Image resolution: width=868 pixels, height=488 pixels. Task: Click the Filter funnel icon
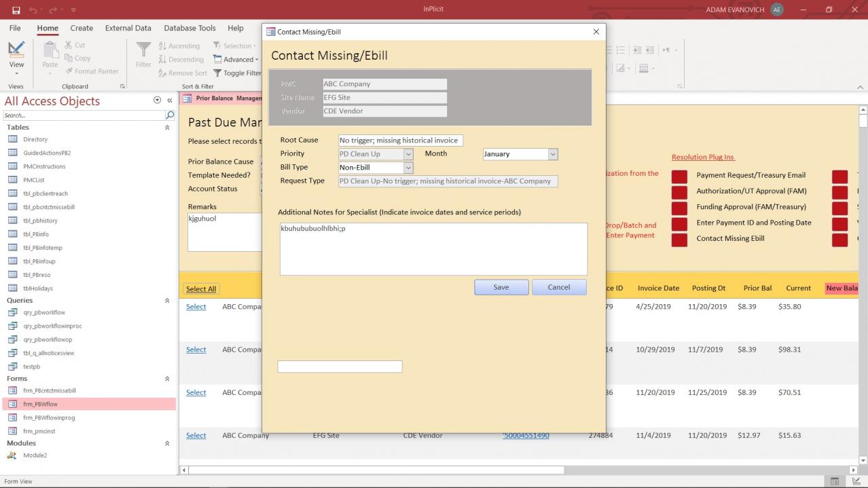[143, 50]
